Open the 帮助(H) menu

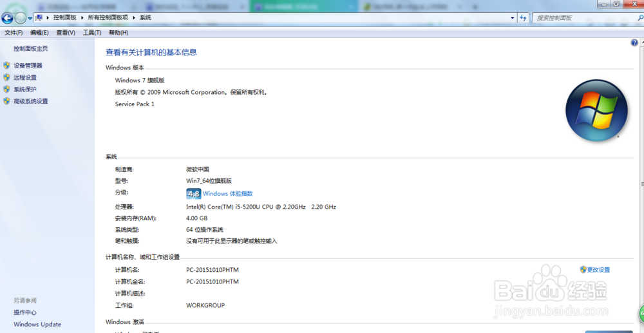pos(118,32)
